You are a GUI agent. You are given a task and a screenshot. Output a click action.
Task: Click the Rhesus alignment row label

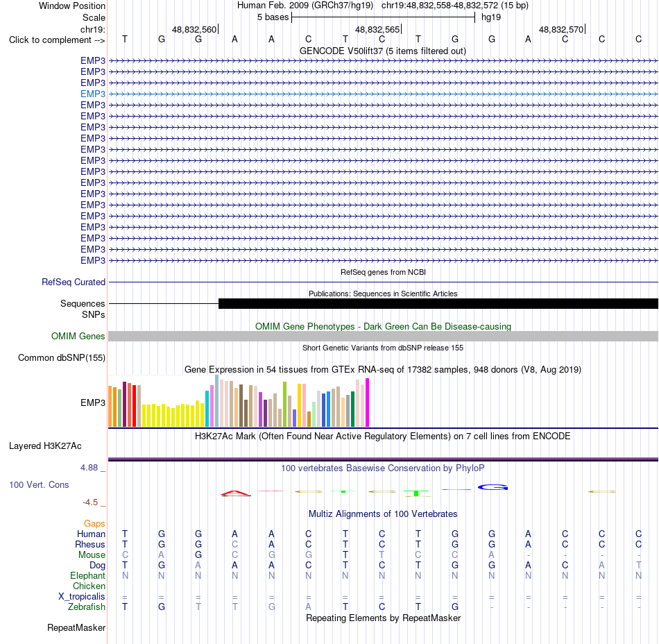(90, 544)
